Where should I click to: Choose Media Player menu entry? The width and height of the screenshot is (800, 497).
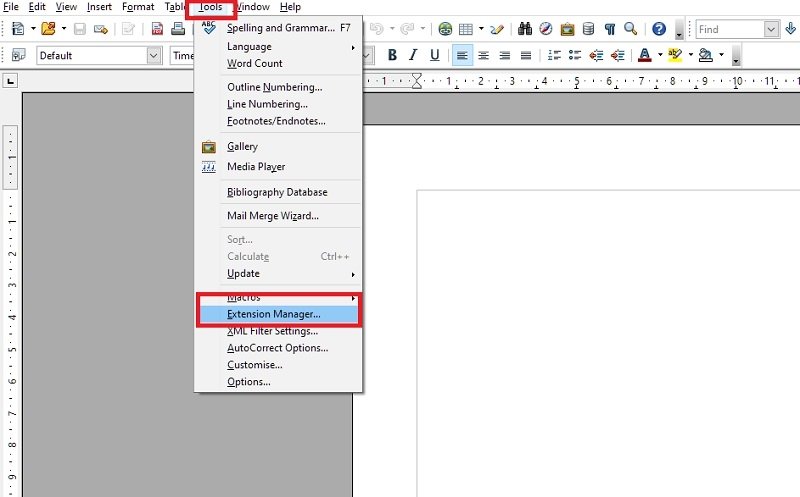279,167
